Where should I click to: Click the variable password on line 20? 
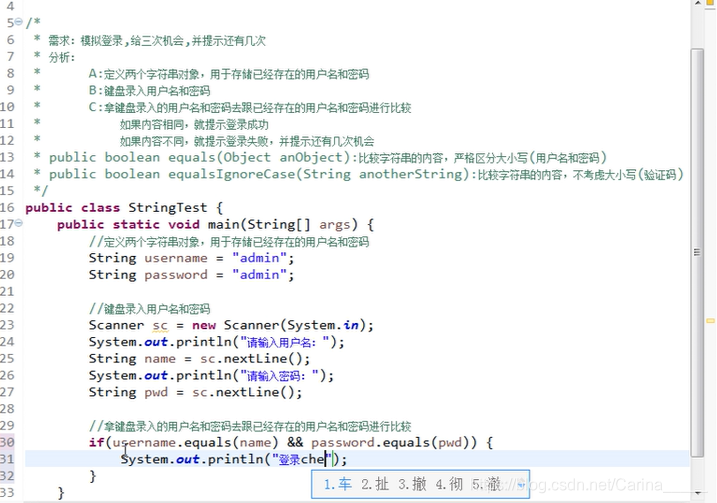point(176,275)
